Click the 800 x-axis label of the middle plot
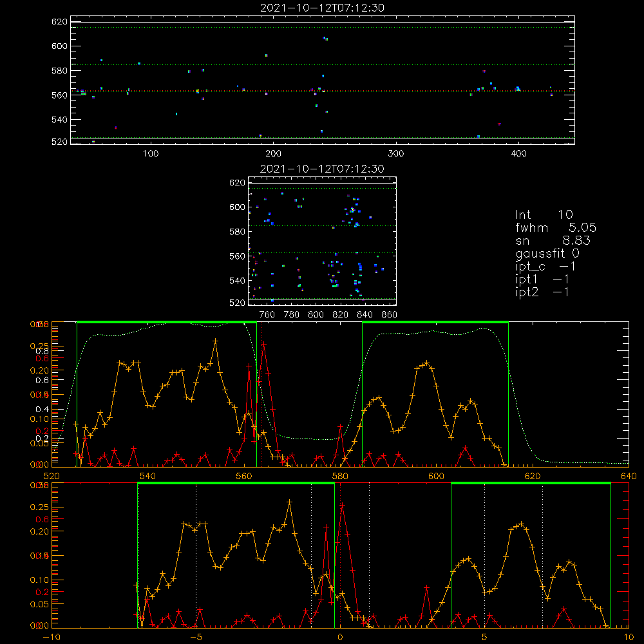Viewport: 644px width, 644px height. (316, 315)
